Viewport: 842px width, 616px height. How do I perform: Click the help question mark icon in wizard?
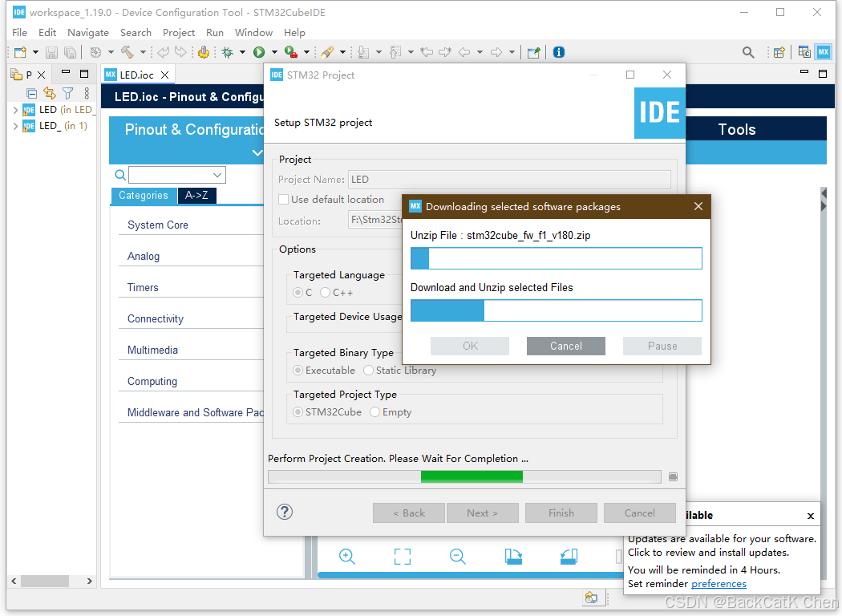pos(285,512)
